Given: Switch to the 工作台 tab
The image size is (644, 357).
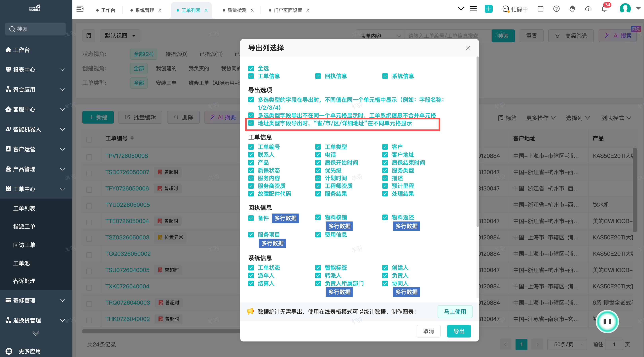Looking at the screenshot, I should [106, 10].
